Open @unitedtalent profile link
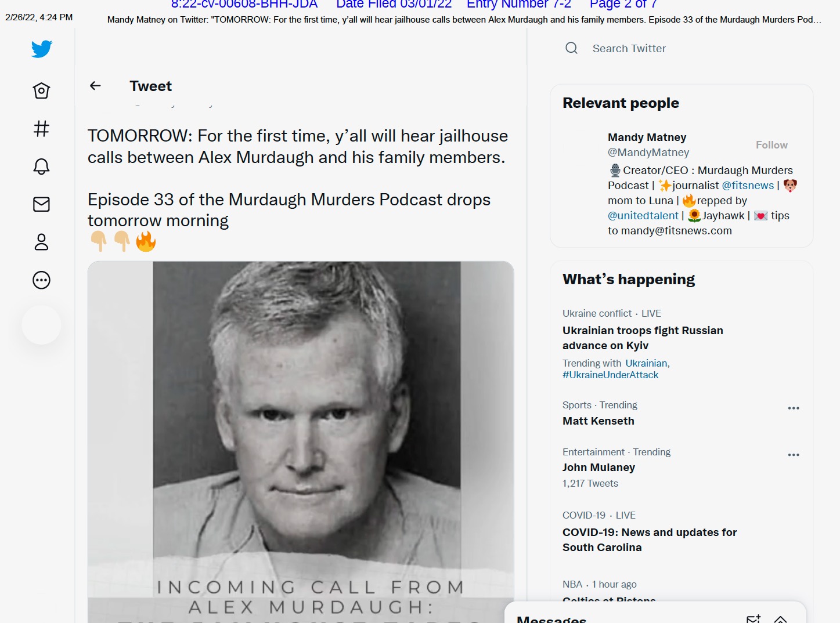840x623 pixels. (643, 216)
